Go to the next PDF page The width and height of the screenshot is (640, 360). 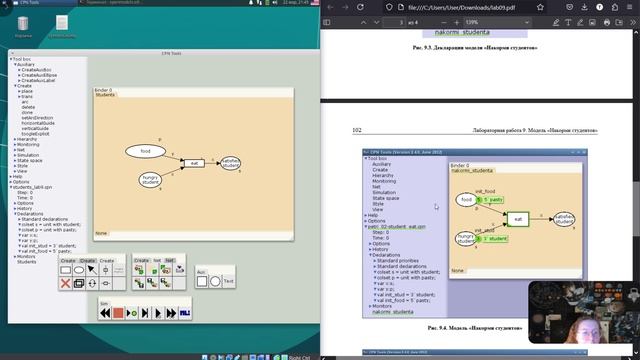coord(376,22)
